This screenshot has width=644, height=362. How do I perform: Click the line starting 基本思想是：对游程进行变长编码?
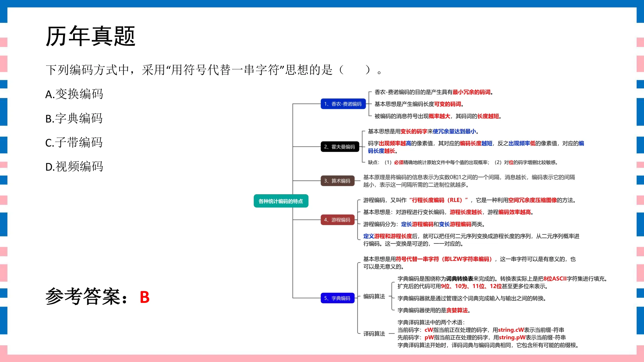pos(449,212)
